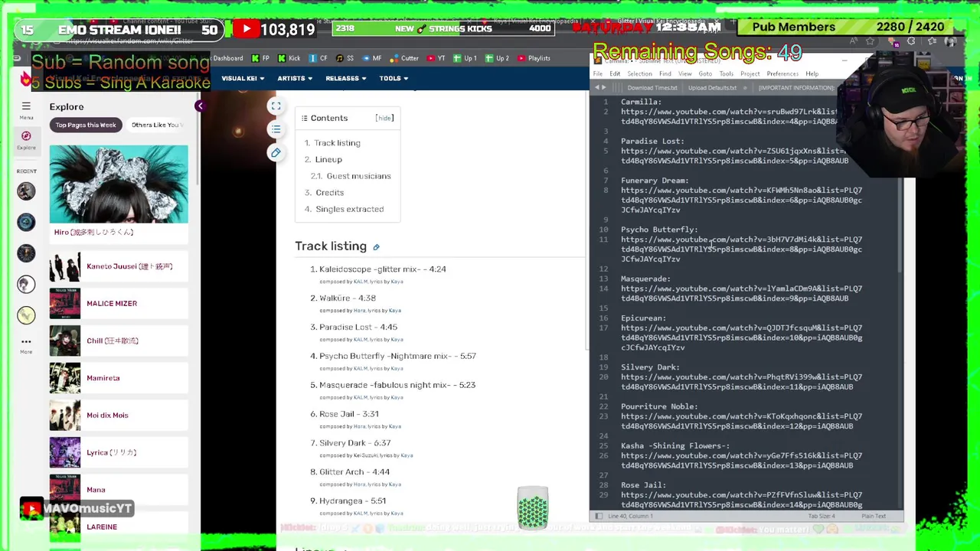
Task: Click the Up 2 bookmark
Action: pos(497,58)
